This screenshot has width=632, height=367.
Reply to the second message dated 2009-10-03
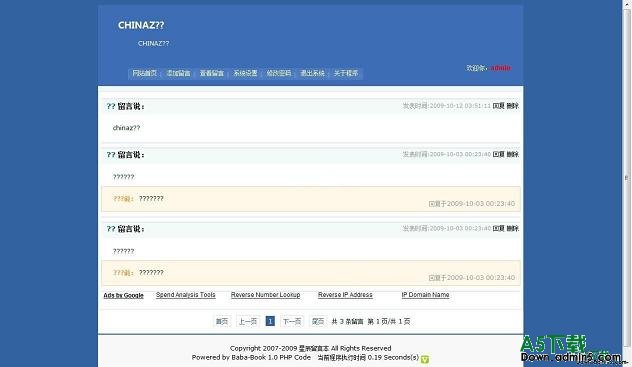499,154
